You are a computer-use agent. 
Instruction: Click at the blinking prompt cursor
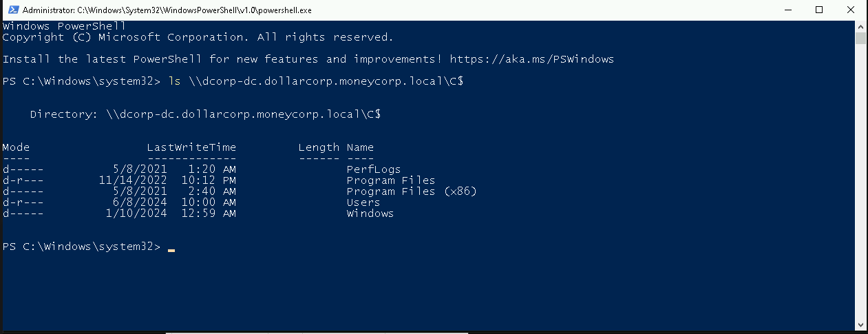point(171,249)
